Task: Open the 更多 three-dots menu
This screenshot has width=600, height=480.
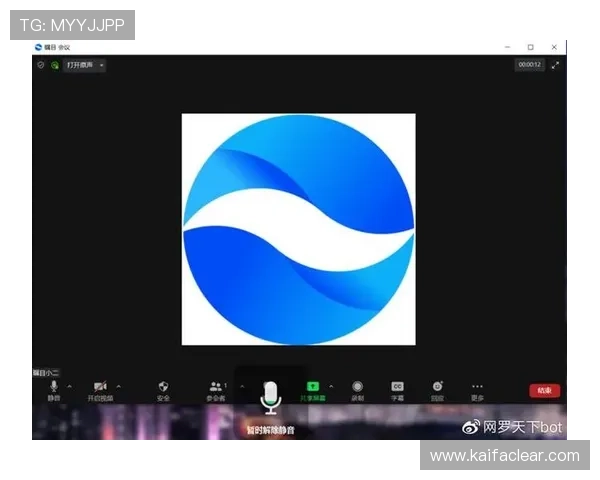Action: pos(477,390)
